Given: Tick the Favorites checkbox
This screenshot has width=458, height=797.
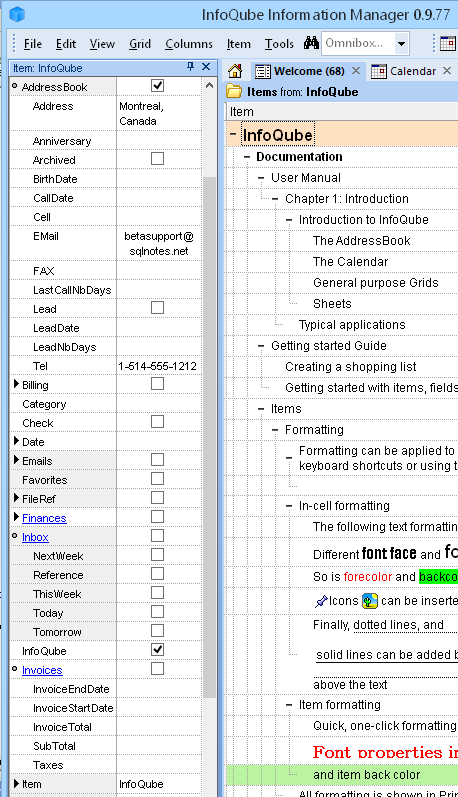Looking at the screenshot, I should [158, 479].
